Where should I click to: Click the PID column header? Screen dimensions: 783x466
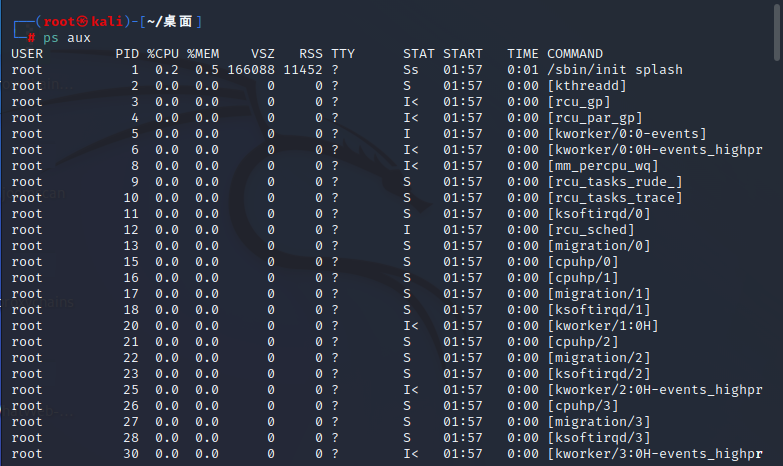127,54
